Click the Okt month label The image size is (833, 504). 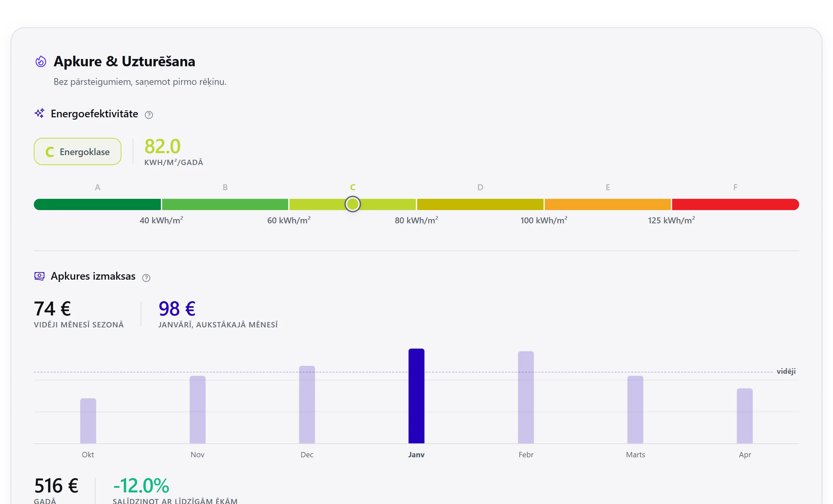(x=88, y=455)
